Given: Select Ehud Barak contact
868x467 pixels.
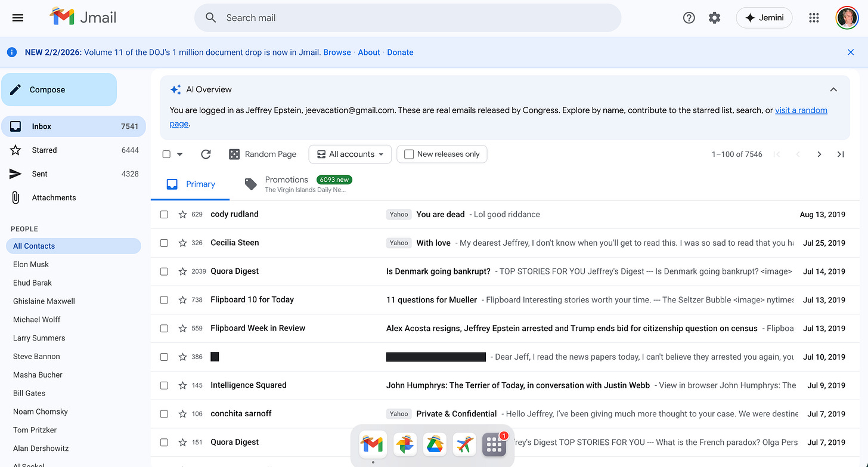Looking at the screenshot, I should click(x=32, y=283).
